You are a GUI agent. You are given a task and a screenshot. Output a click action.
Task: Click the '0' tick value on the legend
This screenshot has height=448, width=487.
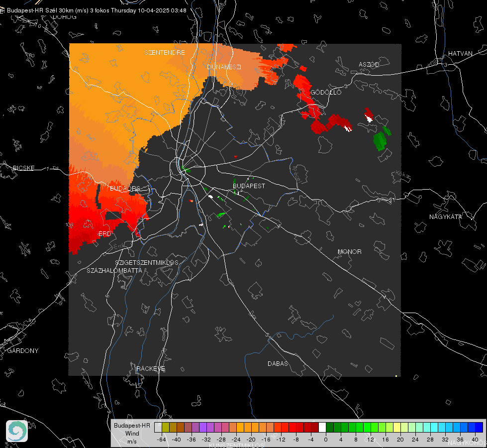tap(325, 440)
